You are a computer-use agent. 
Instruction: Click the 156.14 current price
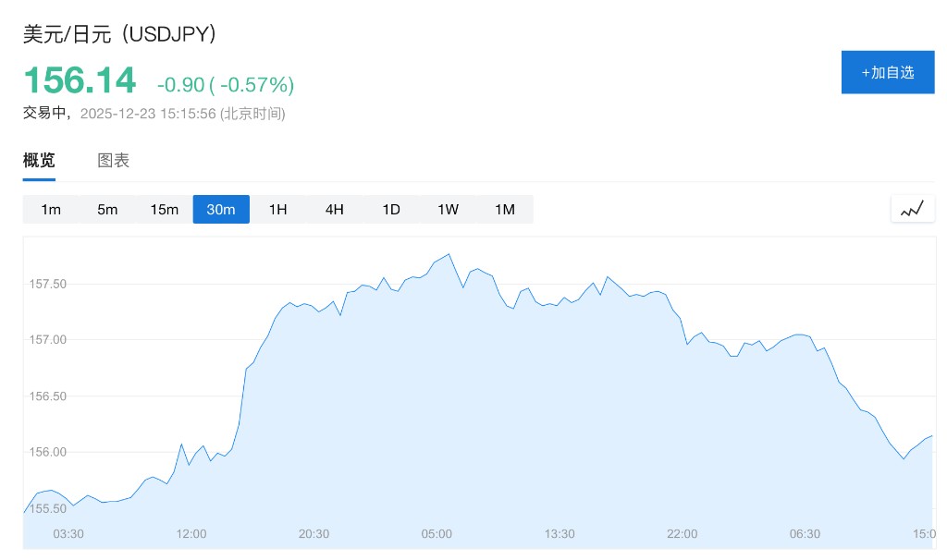coord(80,80)
